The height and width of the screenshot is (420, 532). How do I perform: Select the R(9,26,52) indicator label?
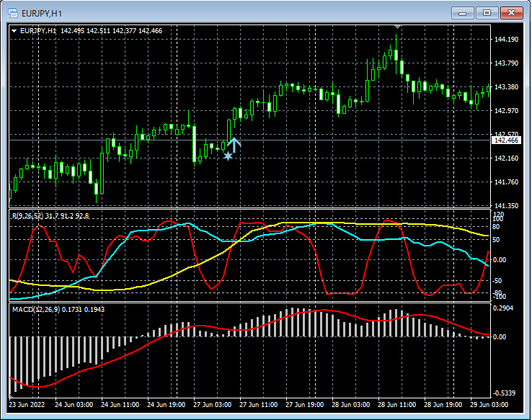(27, 215)
